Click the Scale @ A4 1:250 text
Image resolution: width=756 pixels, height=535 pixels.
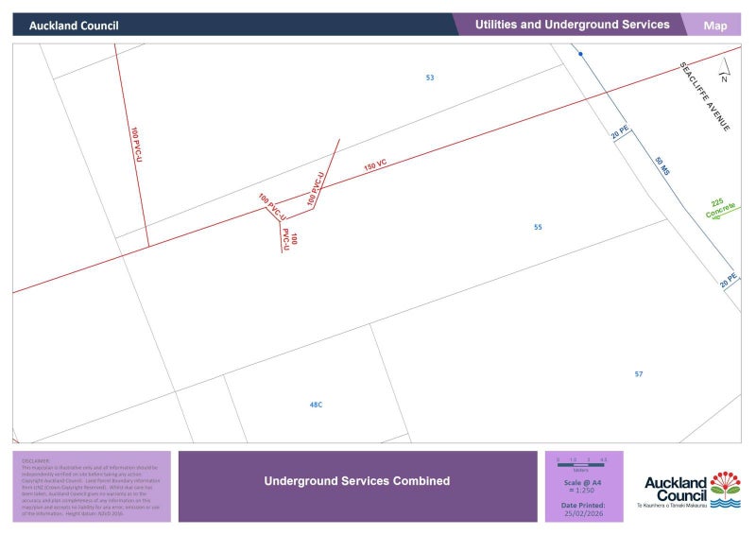coord(583,486)
